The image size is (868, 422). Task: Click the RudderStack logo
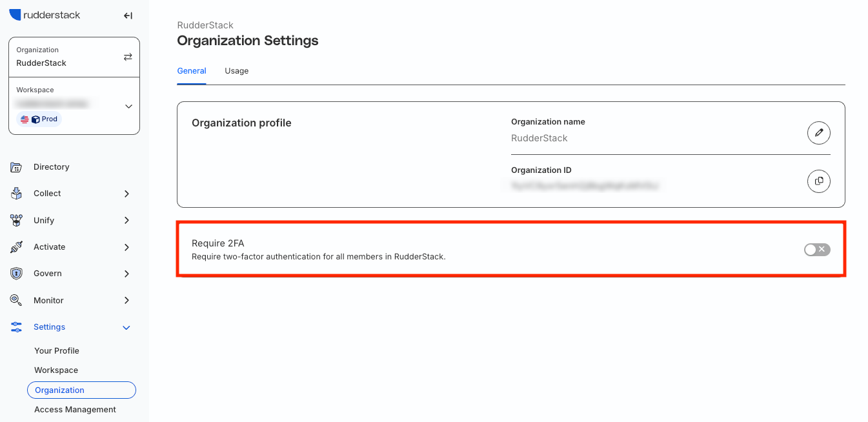pyautogui.click(x=45, y=15)
